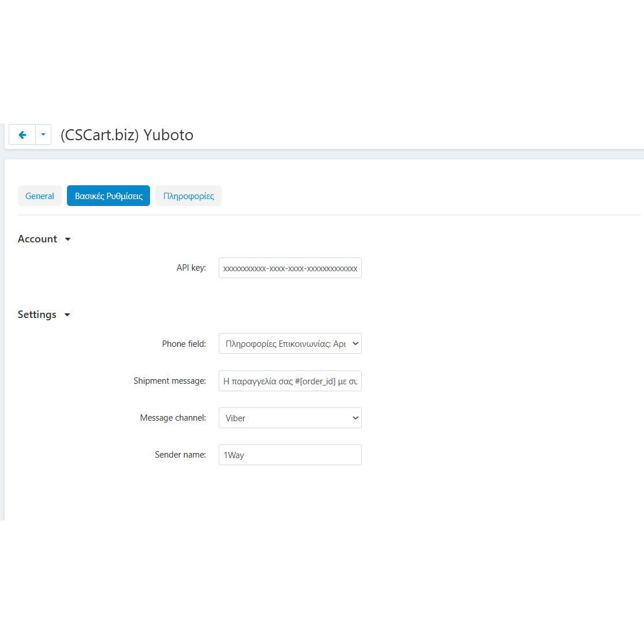Focus the API key input field
Screen dimensions: 644x644
290,268
